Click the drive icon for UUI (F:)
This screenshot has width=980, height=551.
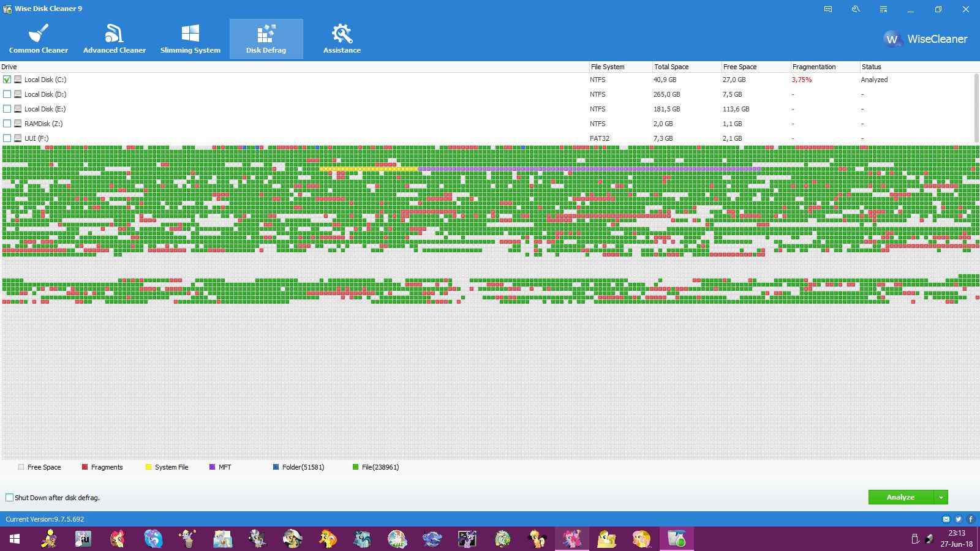(x=18, y=138)
